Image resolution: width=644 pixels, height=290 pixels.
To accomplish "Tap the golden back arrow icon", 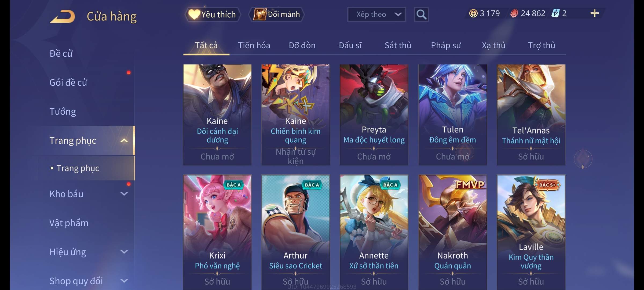I will point(63,16).
